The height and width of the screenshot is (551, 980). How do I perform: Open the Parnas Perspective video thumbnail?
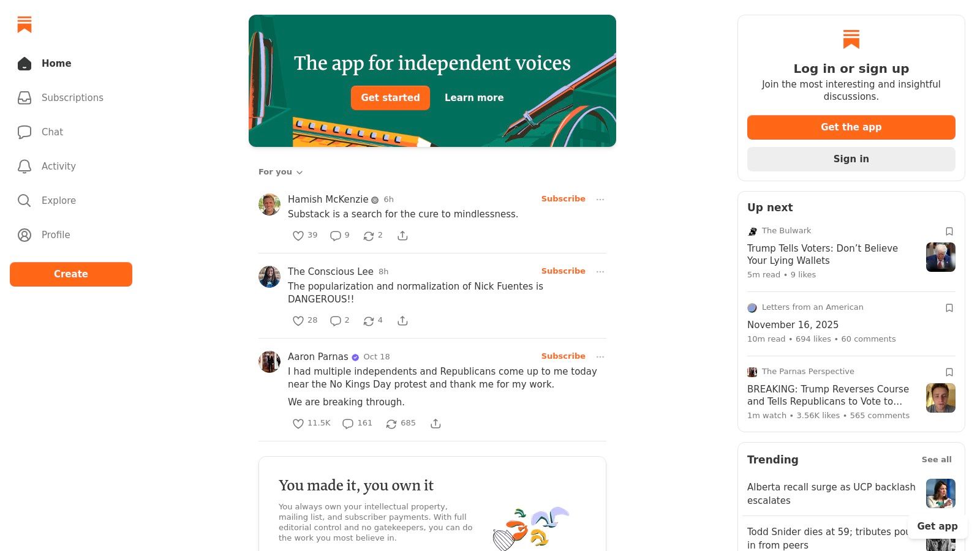point(941,398)
